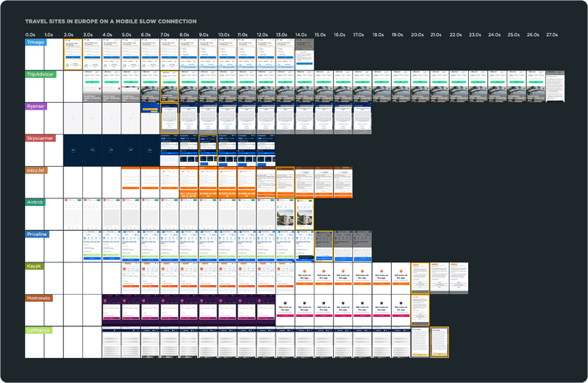Viewport: 588px width, 383px height.
Task: Open the first orange easyJet frame at 5.0s
Action: click(x=131, y=182)
